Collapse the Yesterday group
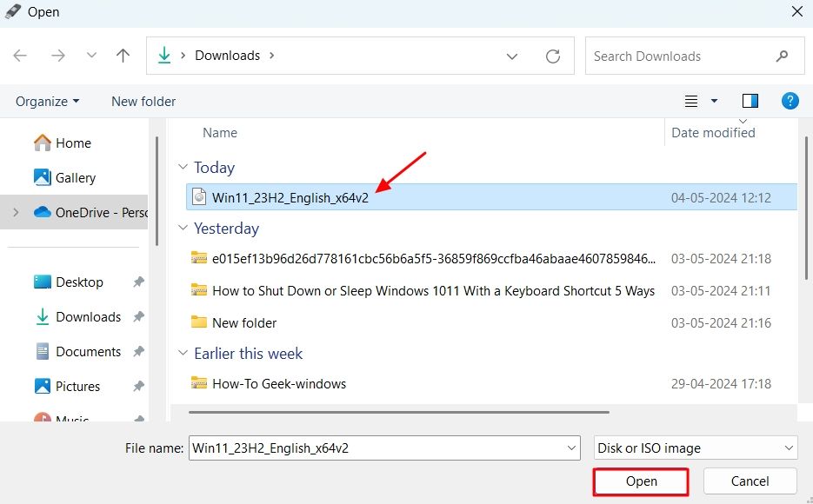The width and height of the screenshot is (813, 504). point(183,228)
